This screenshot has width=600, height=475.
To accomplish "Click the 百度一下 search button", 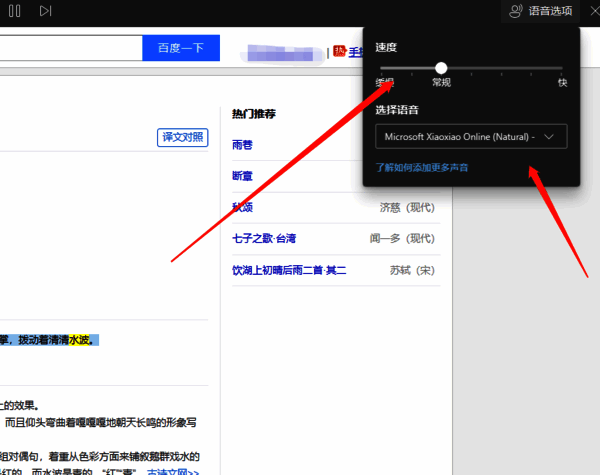I will [x=181, y=48].
